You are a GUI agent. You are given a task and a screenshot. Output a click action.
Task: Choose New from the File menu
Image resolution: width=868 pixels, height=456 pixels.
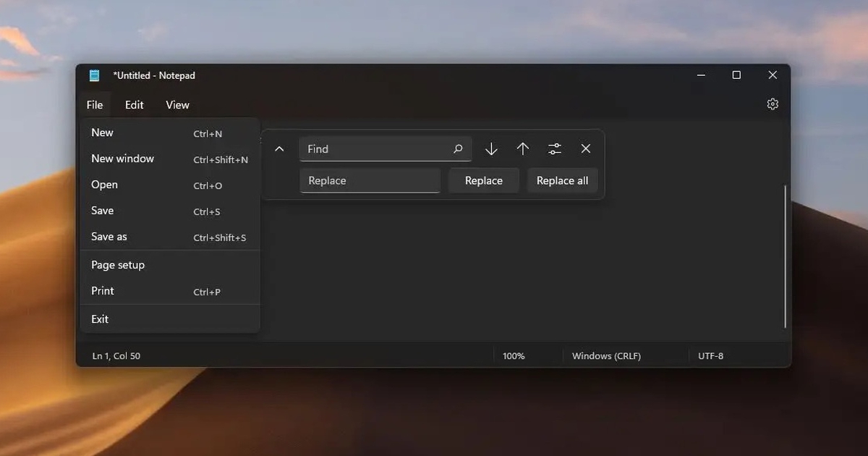coord(170,133)
